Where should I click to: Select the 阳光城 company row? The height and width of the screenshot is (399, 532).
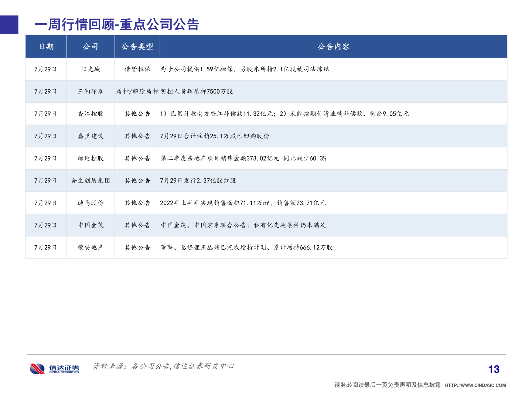[x=90, y=69]
